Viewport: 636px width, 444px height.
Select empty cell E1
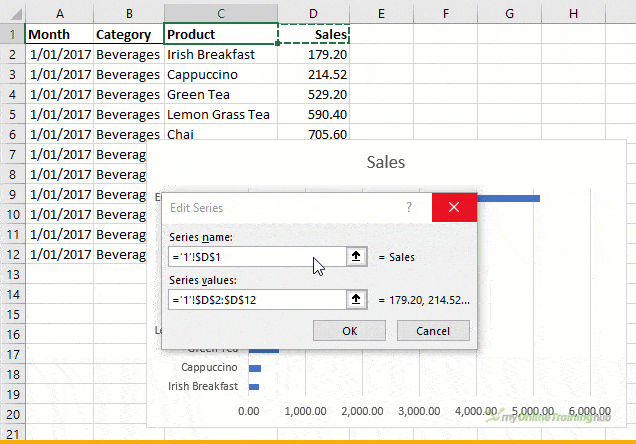click(x=381, y=34)
